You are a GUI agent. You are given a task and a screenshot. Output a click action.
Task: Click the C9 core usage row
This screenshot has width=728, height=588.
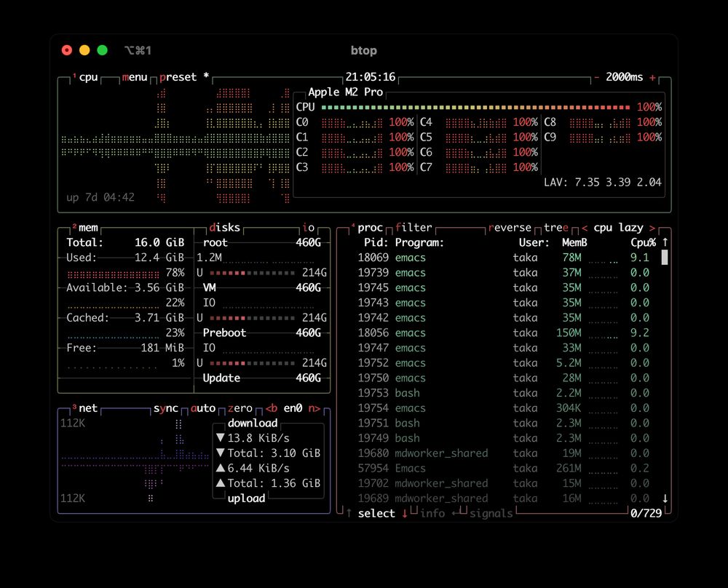tap(603, 138)
